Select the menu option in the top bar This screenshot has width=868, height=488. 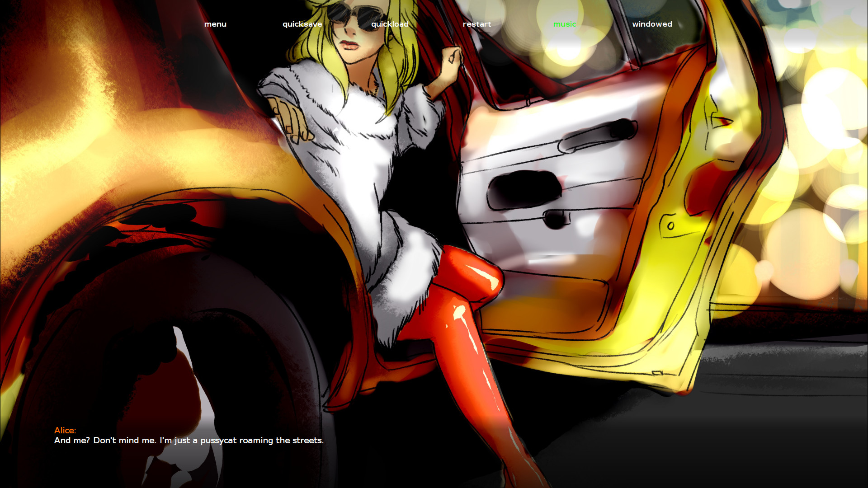(216, 24)
